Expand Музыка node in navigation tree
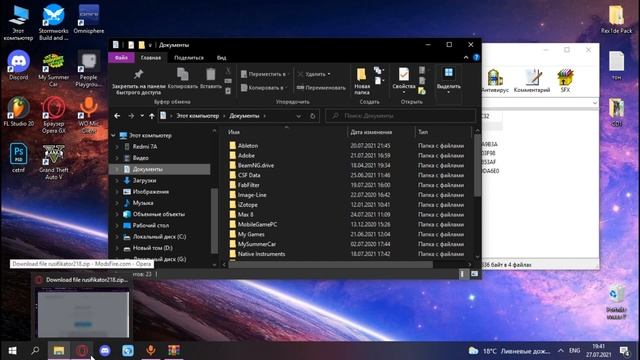Image resolution: width=640 pixels, height=360 pixels. pos(117,203)
